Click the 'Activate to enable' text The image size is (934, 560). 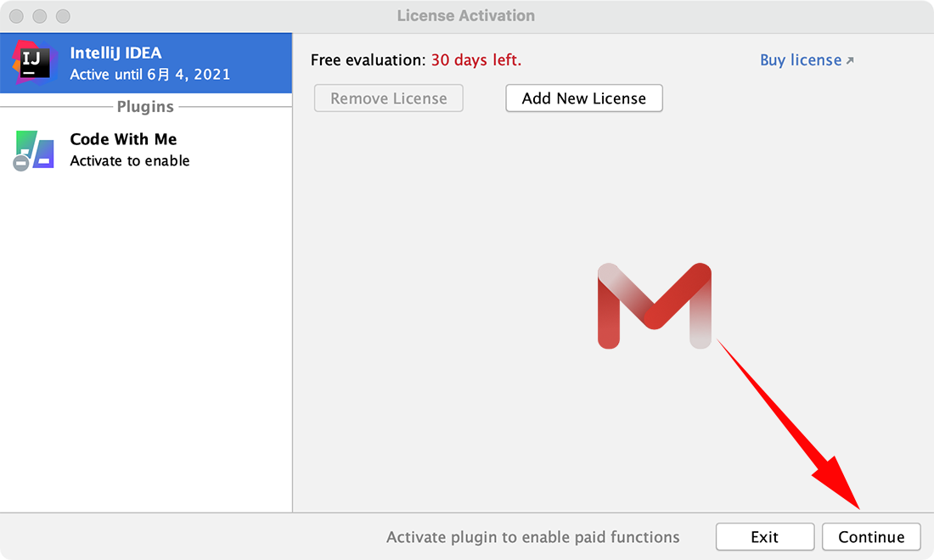(129, 160)
